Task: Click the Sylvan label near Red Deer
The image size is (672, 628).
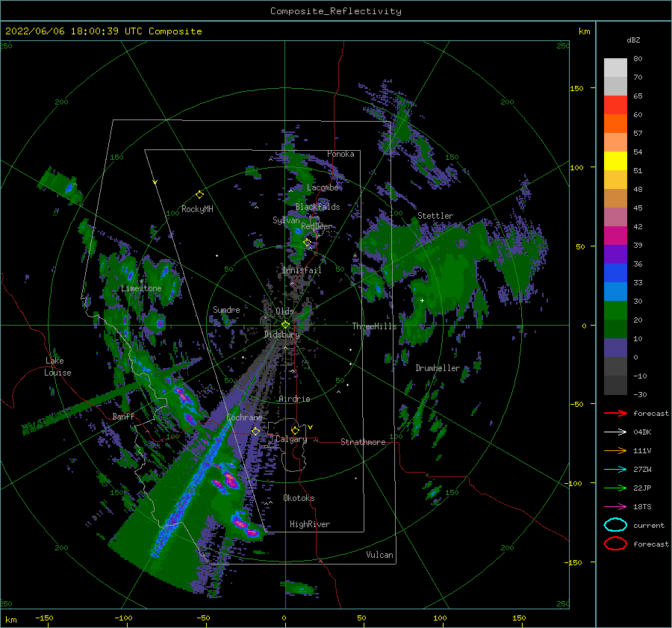Action: [x=286, y=220]
